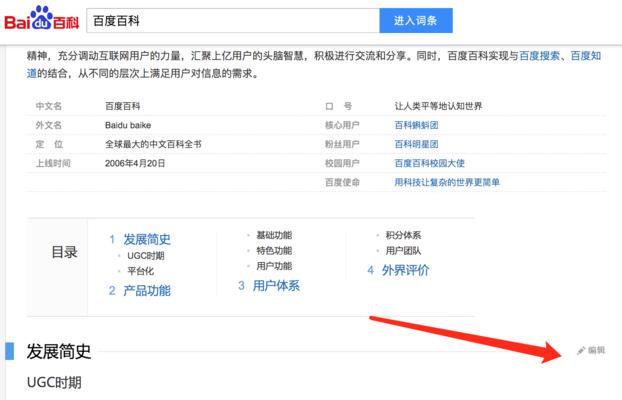Click the Baidu Baike logo

[x=41, y=19]
